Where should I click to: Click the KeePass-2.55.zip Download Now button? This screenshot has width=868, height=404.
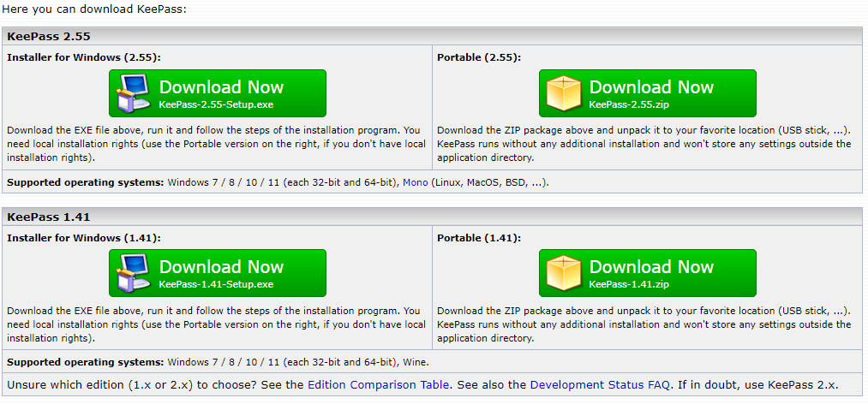(648, 93)
